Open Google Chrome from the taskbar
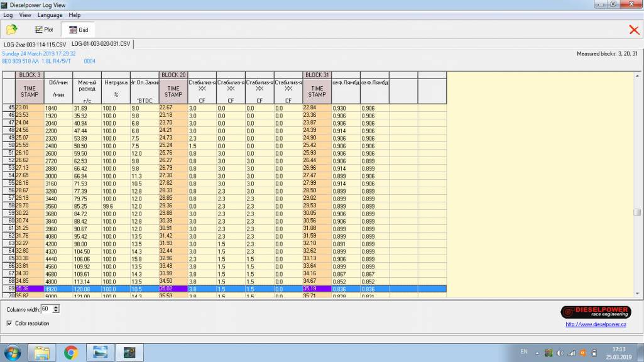 (70, 353)
